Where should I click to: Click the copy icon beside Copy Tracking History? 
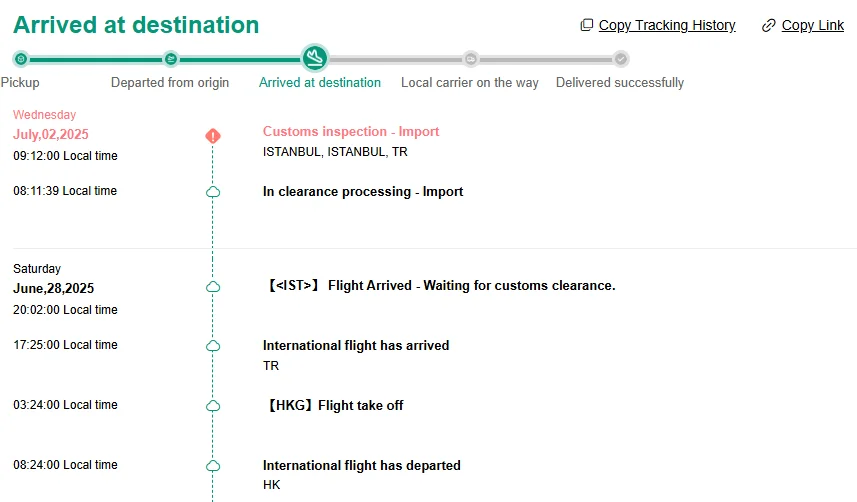pos(587,25)
